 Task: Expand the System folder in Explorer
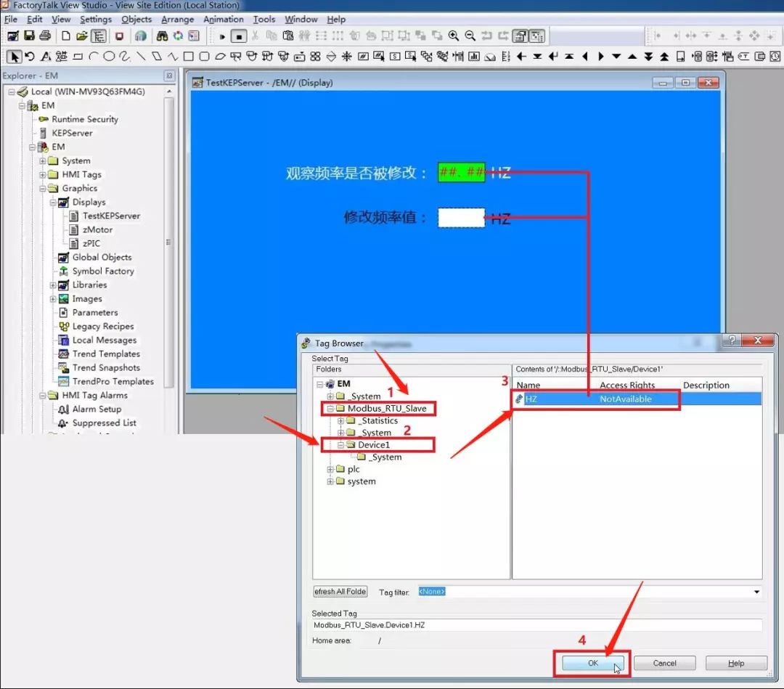(x=43, y=161)
